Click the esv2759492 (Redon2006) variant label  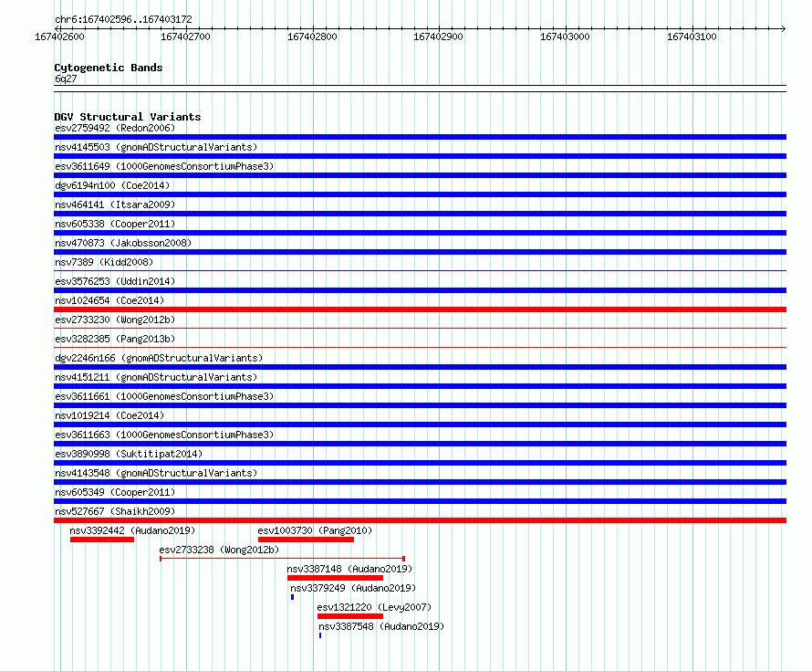coord(115,128)
